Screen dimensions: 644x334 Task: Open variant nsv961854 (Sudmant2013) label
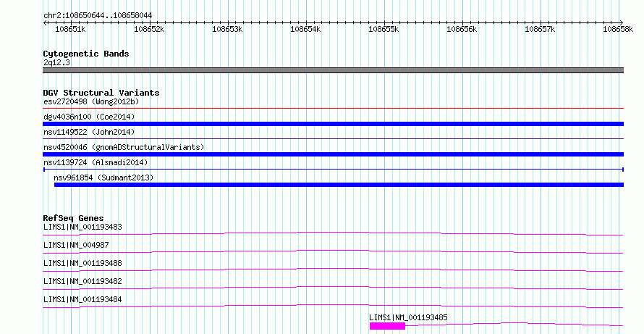pyautogui.click(x=103, y=178)
